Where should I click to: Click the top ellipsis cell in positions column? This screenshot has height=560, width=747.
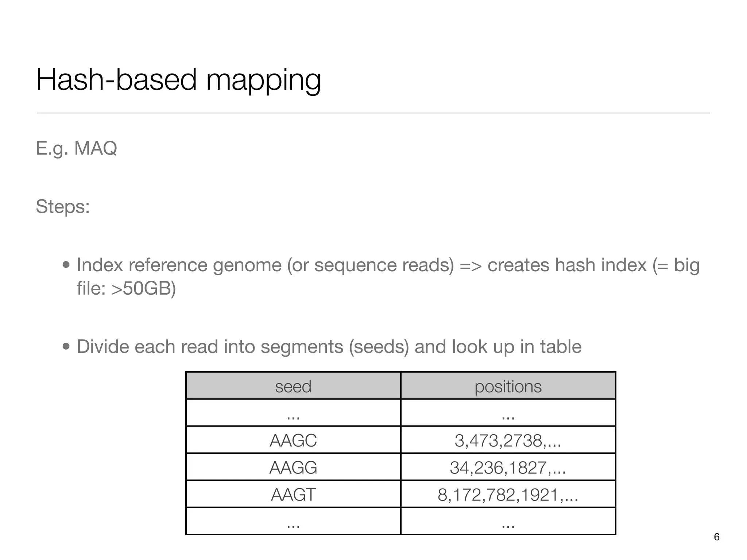point(508,413)
